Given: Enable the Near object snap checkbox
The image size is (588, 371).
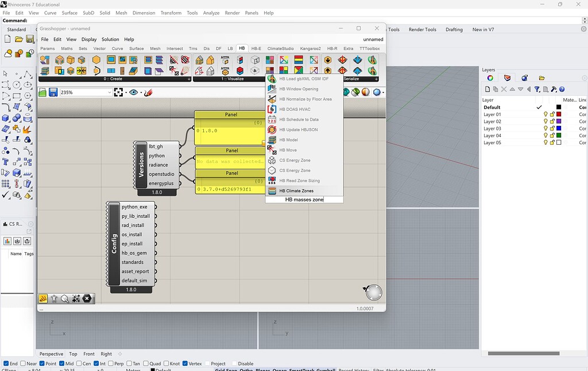Looking at the screenshot, I should (x=23, y=364).
